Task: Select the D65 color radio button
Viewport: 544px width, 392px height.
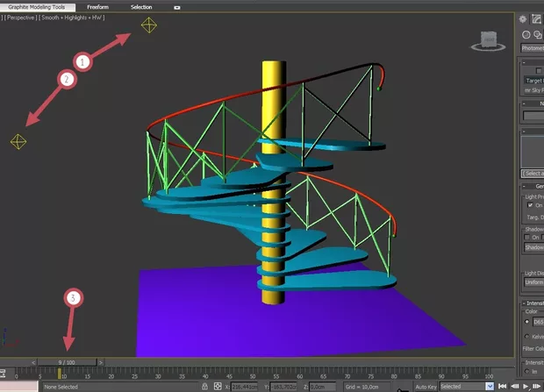Action: coord(527,320)
